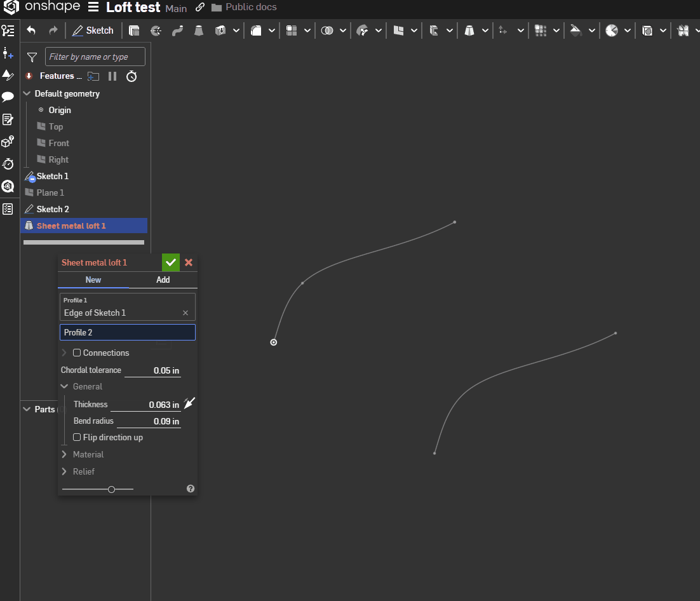
Task: Select the Thicken tool icon
Action: click(220, 30)
